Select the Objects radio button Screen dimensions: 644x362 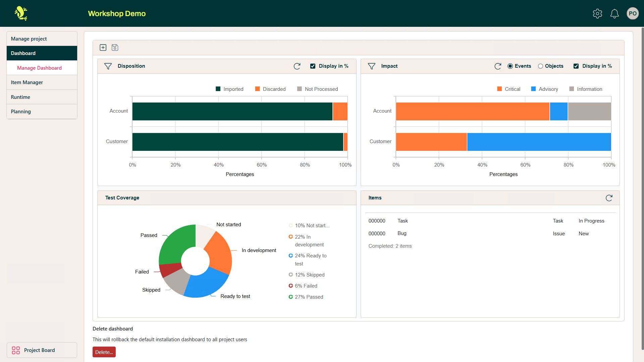pos(540,66)
